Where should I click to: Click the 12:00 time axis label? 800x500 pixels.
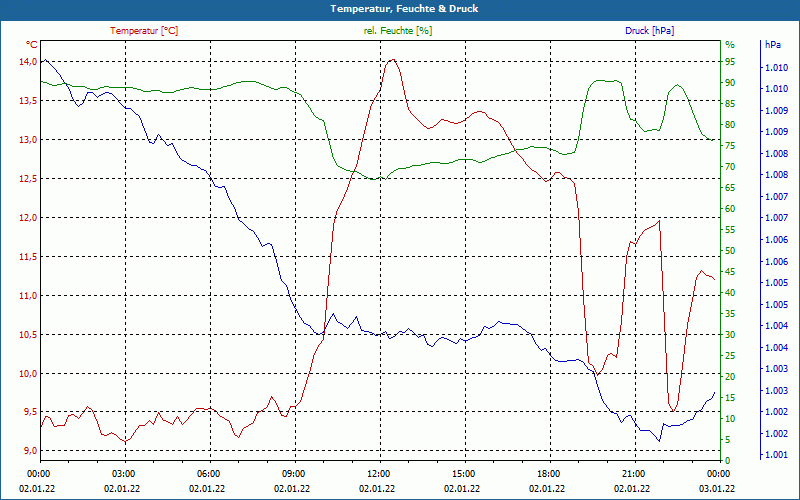pos(377,474)
